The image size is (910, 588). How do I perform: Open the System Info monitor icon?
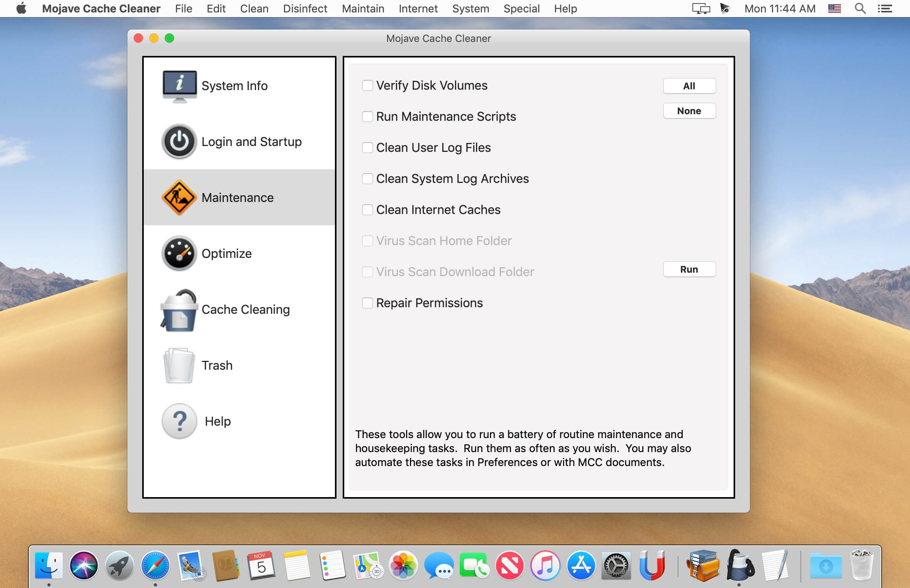click(179, 86)
